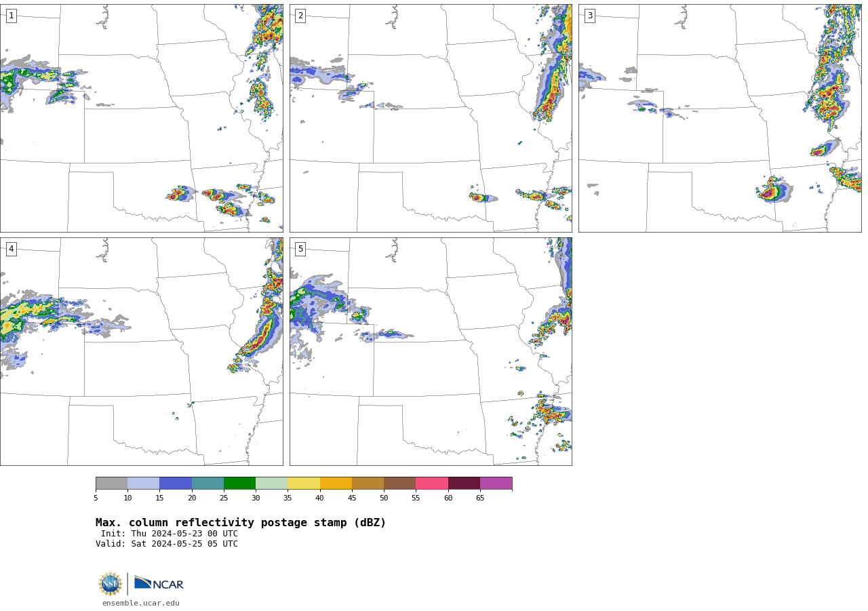Click the yellow 35-40 dBZ swatch
This screenshot has height=611, width=868.
coord(304,484)
